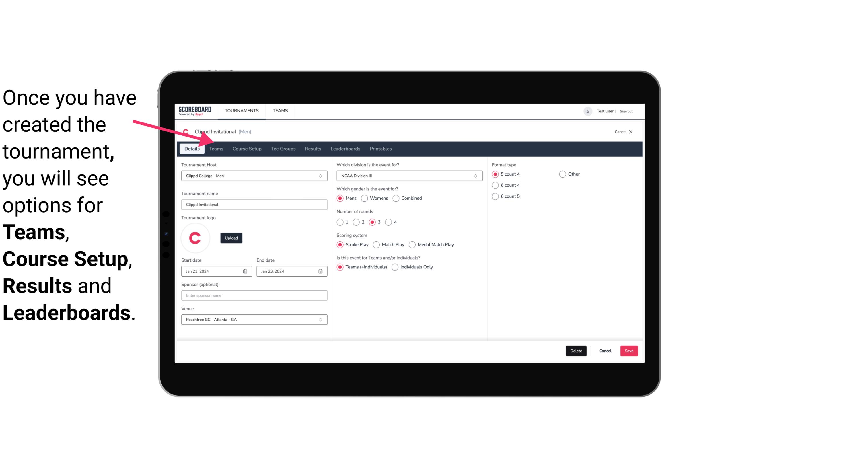Click the tournament host Upload logo icon
Image resolution: width=868 pixels, height=467 pixels.
[231, 238]
